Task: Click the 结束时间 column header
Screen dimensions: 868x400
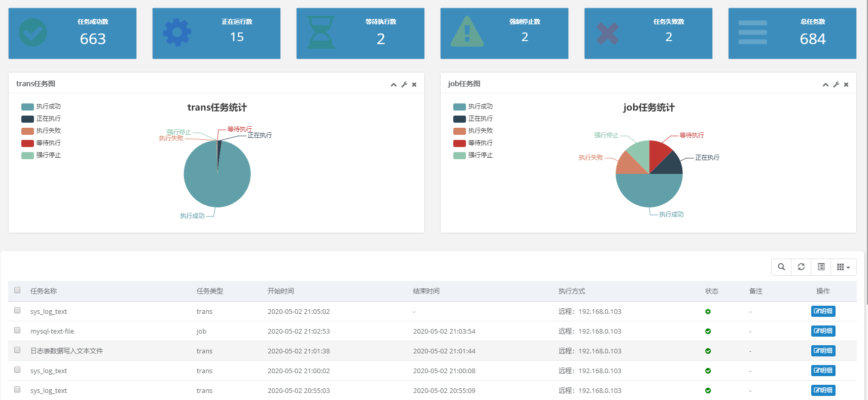Action: tap(426, 291)
